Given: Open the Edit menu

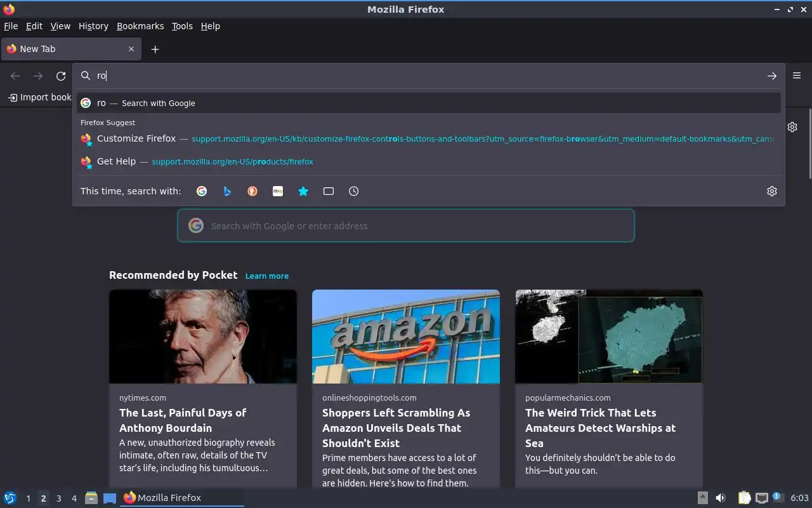Looking at the screenshot, I should click(x=34, y=26).
